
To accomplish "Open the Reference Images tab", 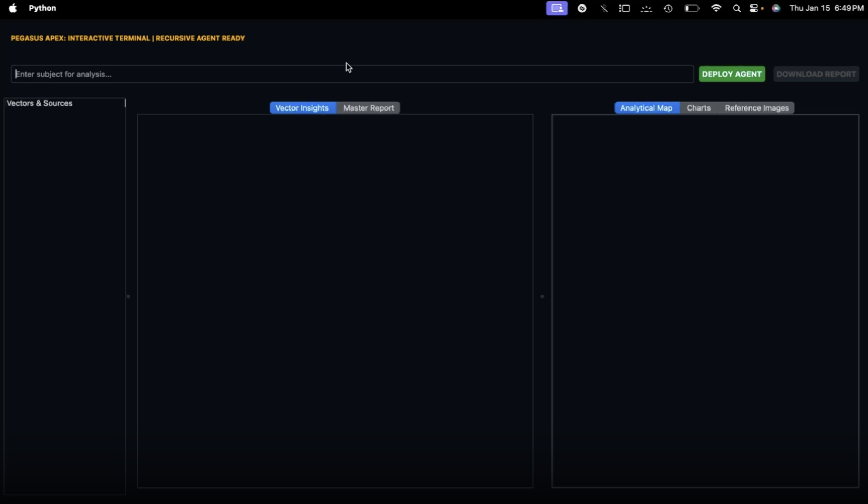I will 756,108.
